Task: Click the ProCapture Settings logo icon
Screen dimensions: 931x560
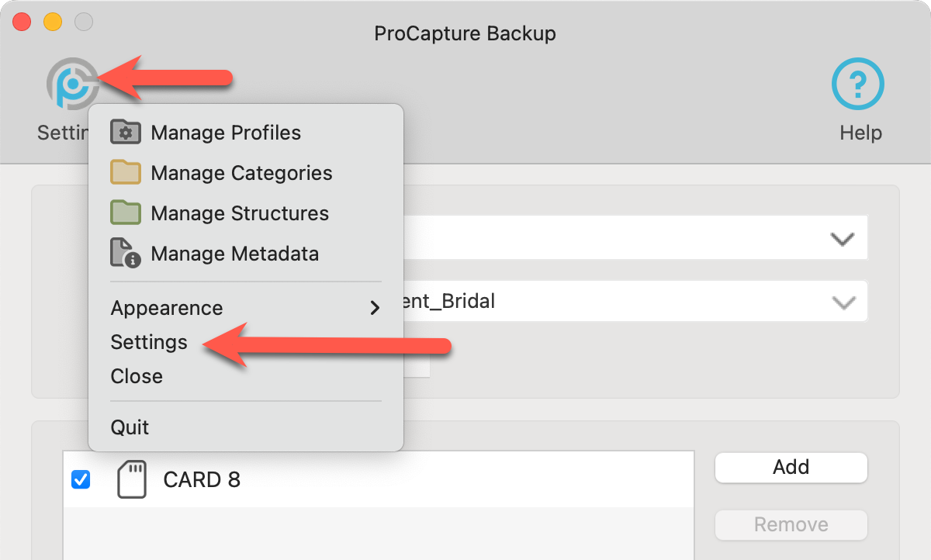Action: (x=72, y=84)
